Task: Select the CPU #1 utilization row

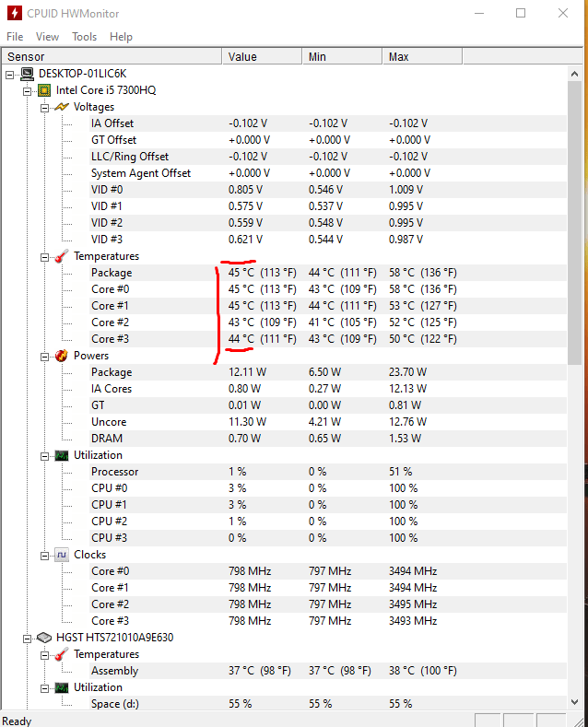Action: click(x=327, y=505)
